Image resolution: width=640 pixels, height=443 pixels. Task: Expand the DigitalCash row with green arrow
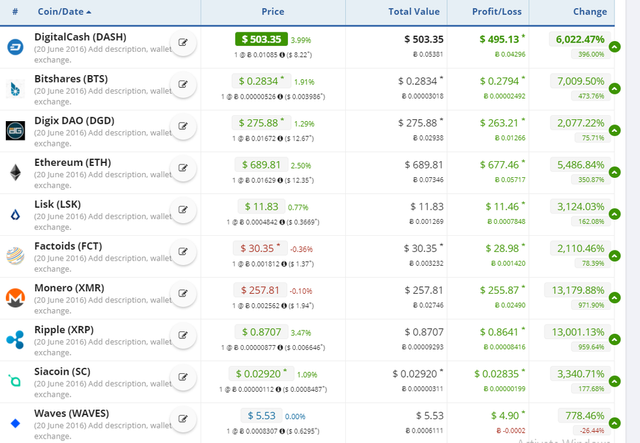coord(614,47)
